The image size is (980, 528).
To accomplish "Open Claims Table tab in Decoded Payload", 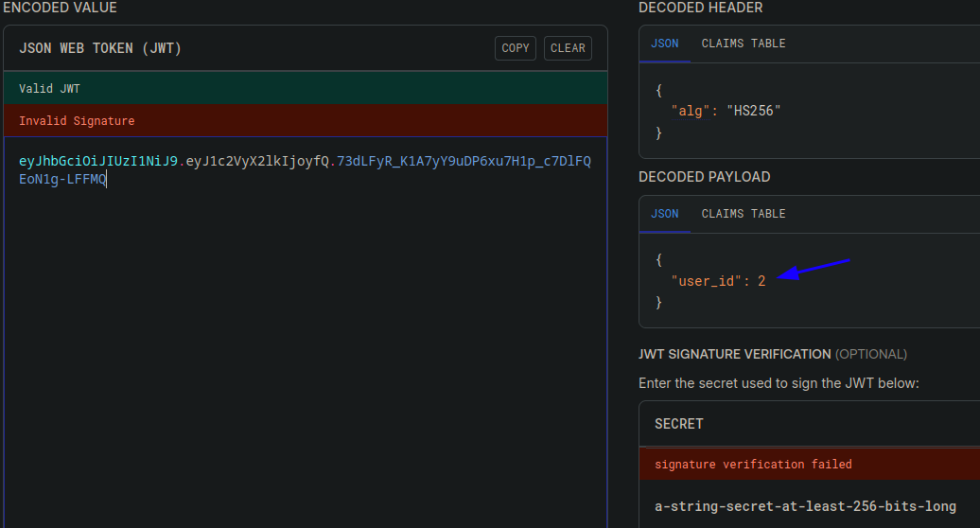I will tap(744, 214).
